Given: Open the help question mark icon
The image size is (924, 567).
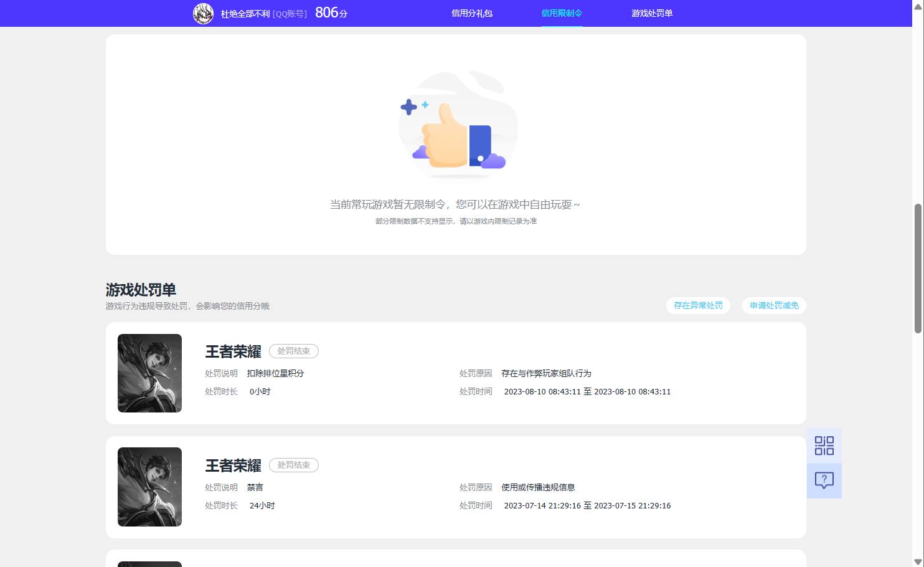Looking at the screenshot, I should tap(824, 480).
